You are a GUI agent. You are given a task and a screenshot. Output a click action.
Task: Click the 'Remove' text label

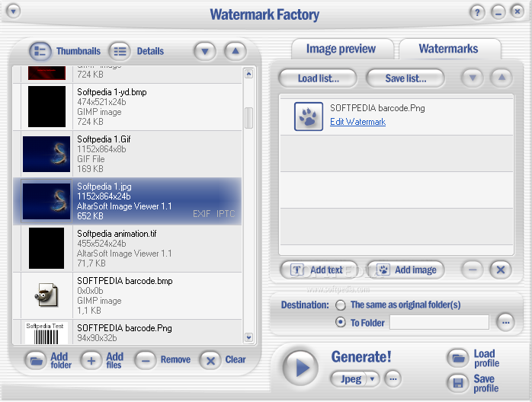pos(175,359)
